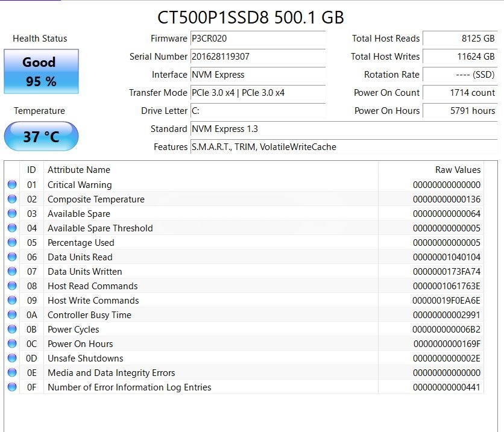Viewport: 504px width, 432px height.
Task: Click the status orb for Host Read Commands
Action: (12, 286)
